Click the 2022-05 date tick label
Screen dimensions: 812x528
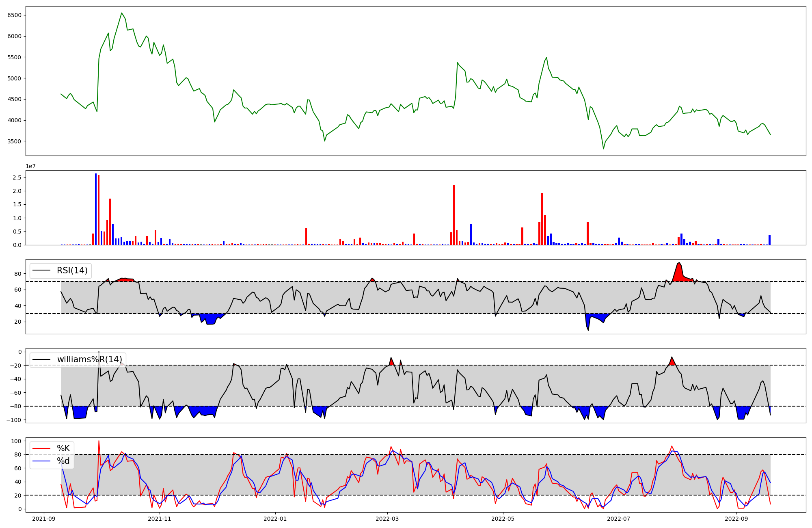503,519
